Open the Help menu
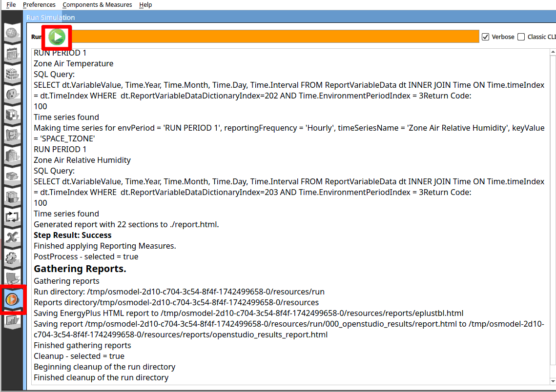Screen dimensions: 556x392 pyautogui.click(x=145, y=5)
